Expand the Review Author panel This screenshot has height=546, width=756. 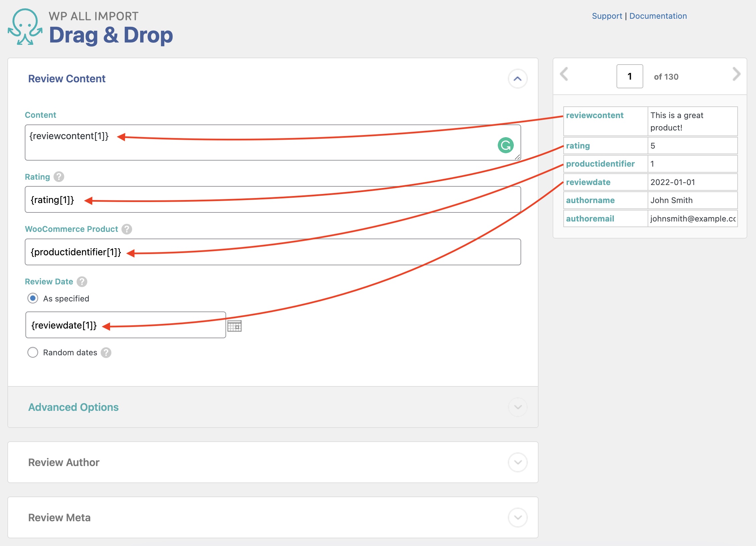click(x=517, y=462)
